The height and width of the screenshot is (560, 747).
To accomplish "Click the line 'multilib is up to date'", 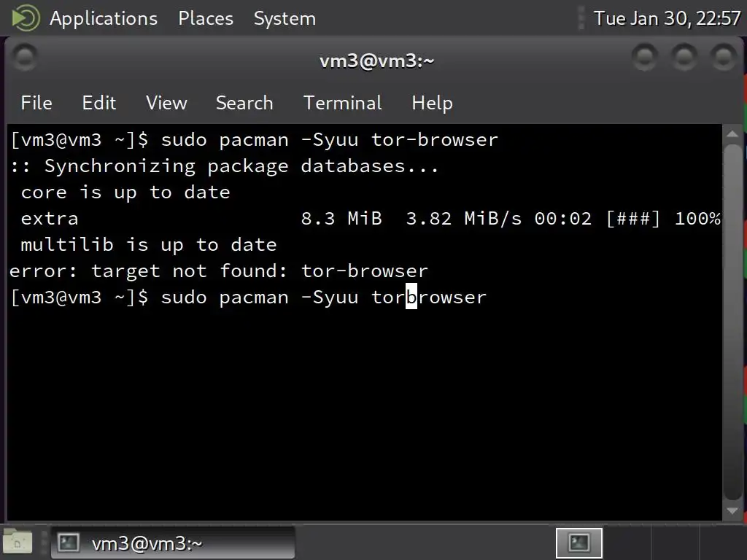I will 149,245.
